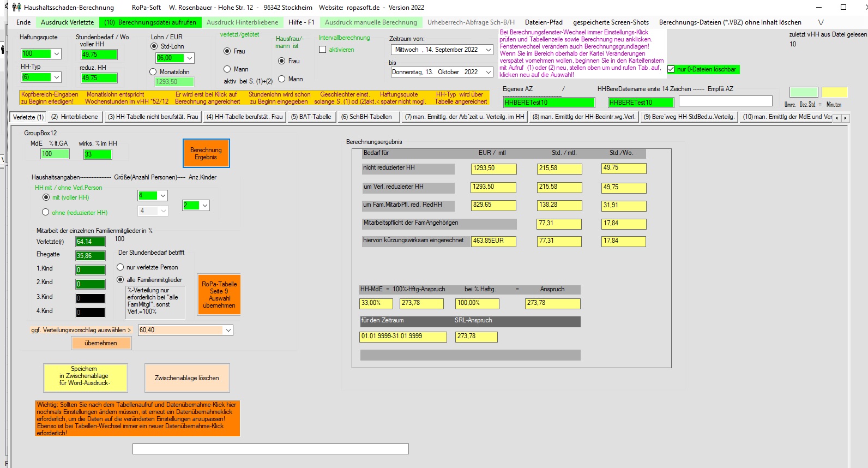The width and height of the screenshot is (868, 468).
Task: Click the 'Zwischenablage löschen' button
Action: (187, 378)
